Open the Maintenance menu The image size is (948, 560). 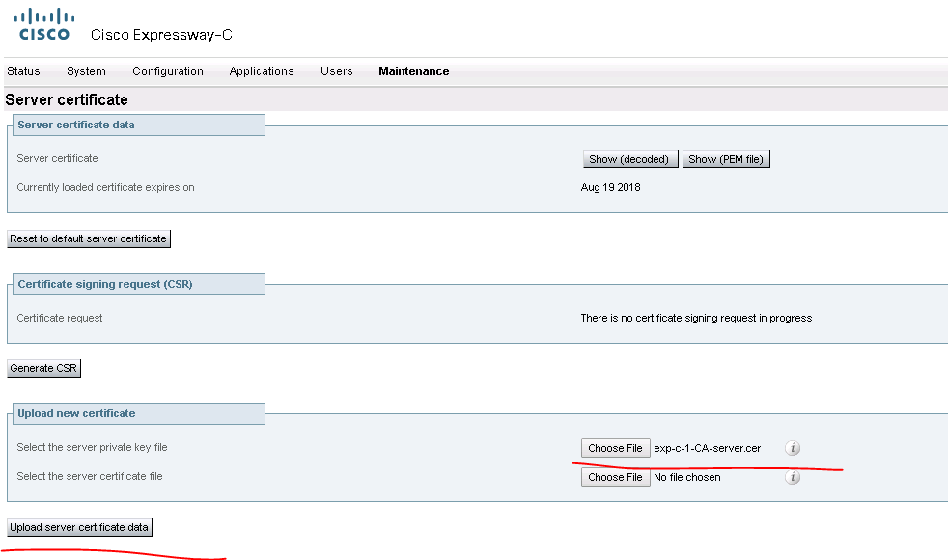[x=413, y=71]
